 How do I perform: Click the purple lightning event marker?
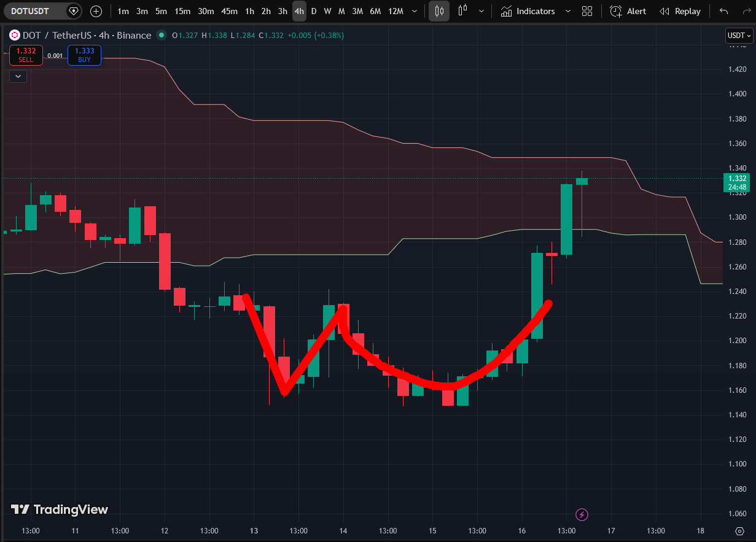(x=582, y=514)
